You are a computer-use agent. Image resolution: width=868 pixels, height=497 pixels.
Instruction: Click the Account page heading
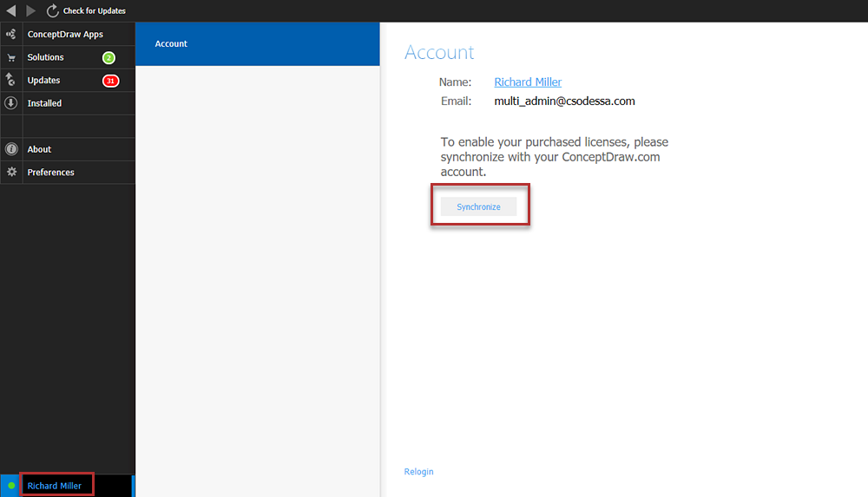[x=439, y=52]
